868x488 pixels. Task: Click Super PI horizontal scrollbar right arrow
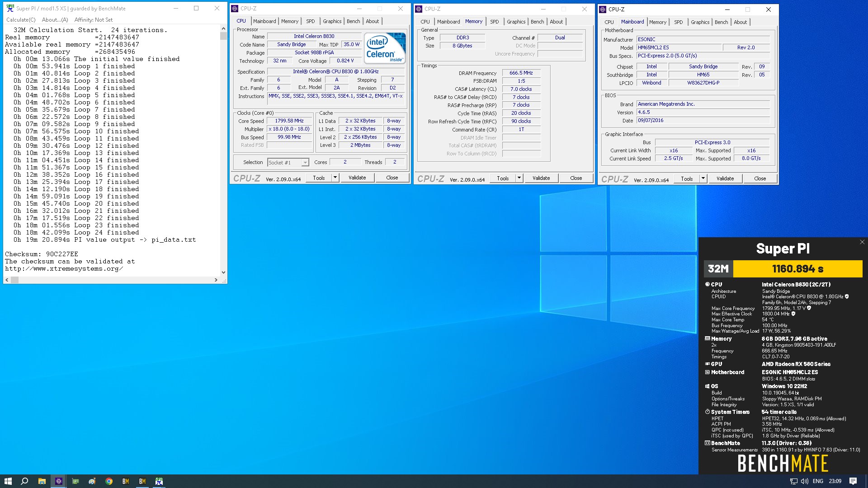tap(216, 280)
